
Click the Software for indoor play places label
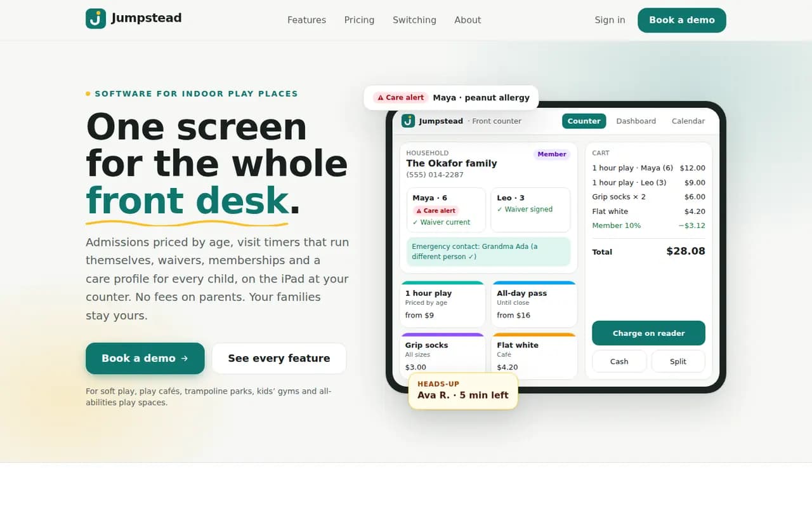coord(196,93)
